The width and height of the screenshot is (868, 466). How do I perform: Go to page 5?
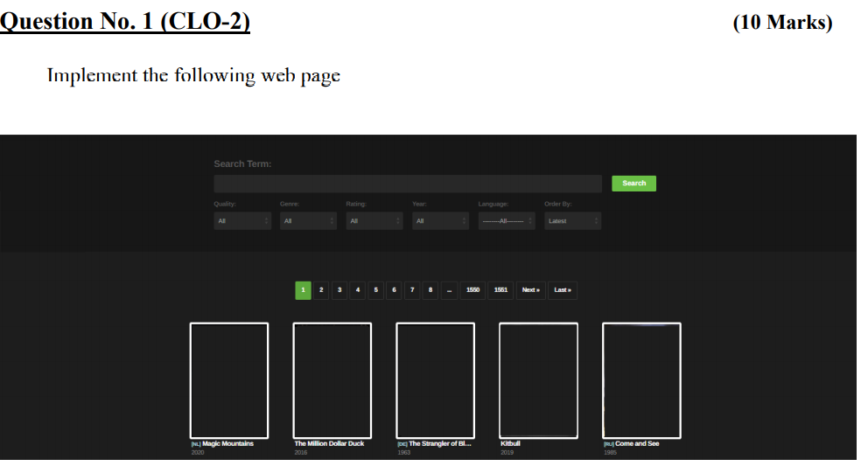376,290
